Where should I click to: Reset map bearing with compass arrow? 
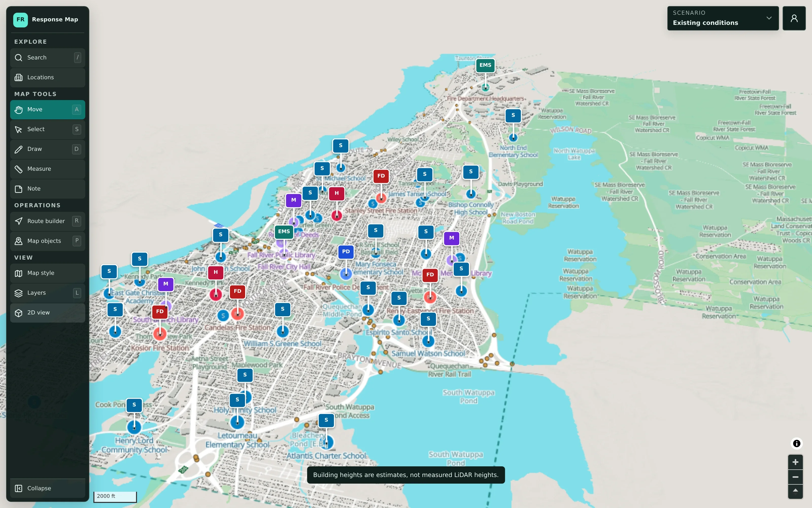[x=795, y=491]
